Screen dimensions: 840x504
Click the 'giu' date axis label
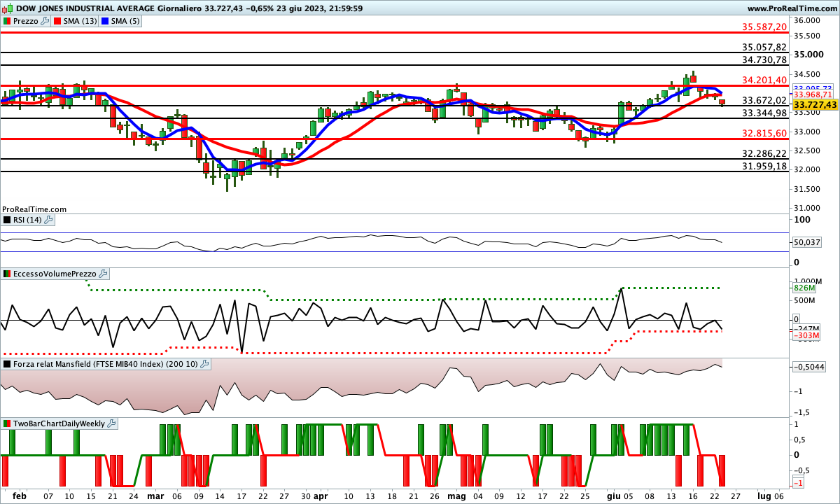point(613,496)
